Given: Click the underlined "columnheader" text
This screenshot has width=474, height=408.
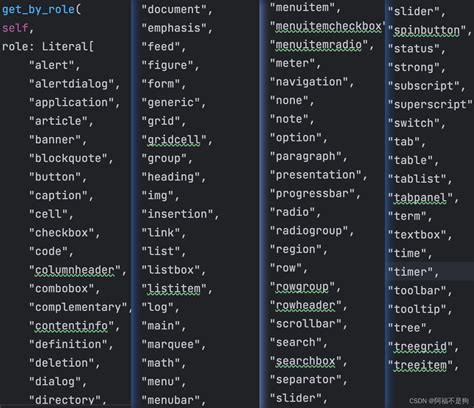Looking at the screenshot, I should pos(75,270).
